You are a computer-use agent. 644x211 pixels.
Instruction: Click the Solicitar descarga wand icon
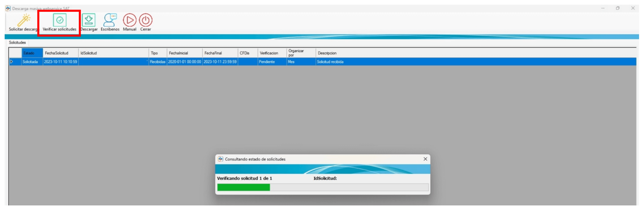click(24, 20)
